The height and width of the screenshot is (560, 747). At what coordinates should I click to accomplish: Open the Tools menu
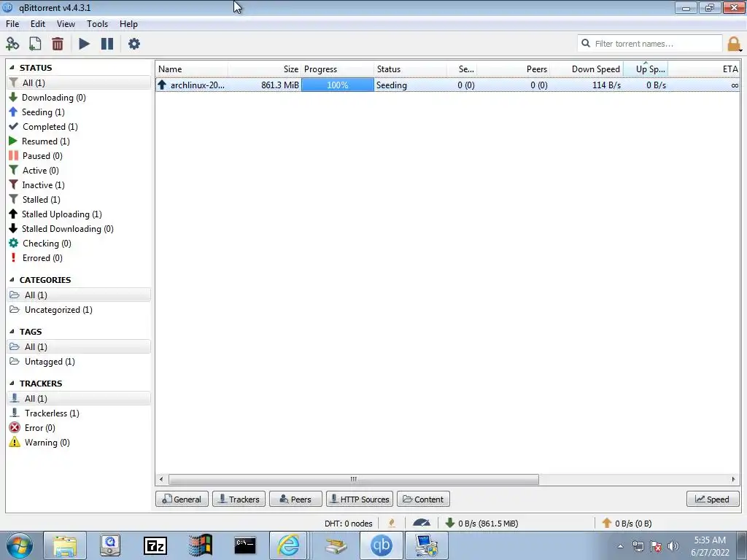(x=97, y=24)
